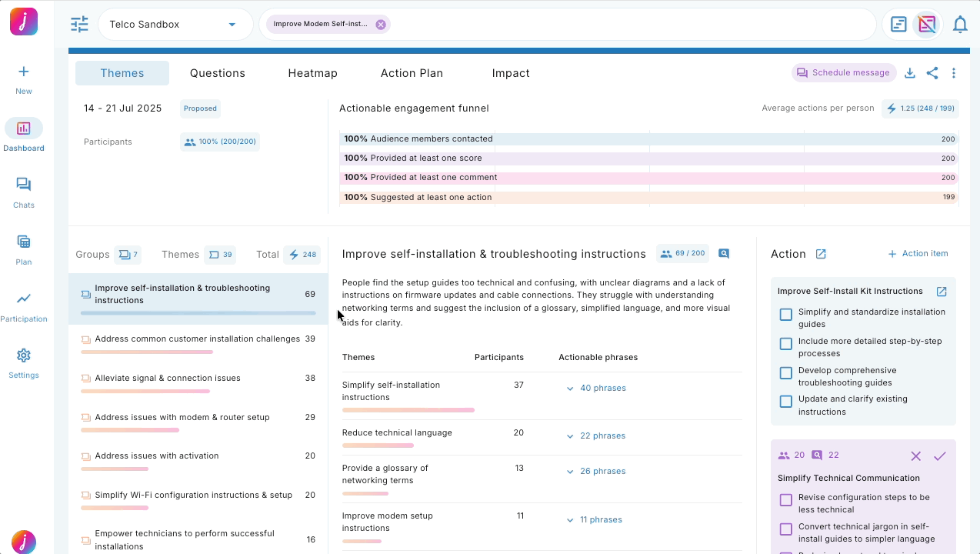Open Chats in the left sidebar
The image size is (980, 554).
(x=24, y=192)
